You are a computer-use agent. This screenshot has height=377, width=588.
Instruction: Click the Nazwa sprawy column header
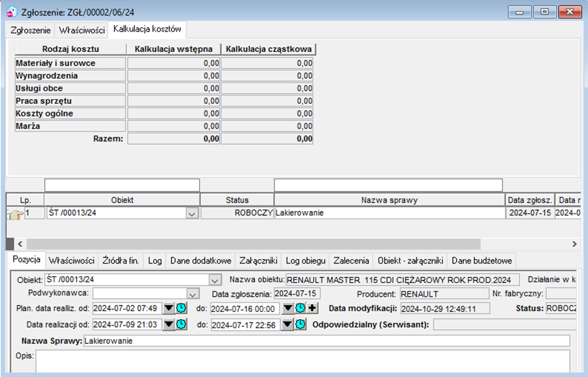click(390, 200)
